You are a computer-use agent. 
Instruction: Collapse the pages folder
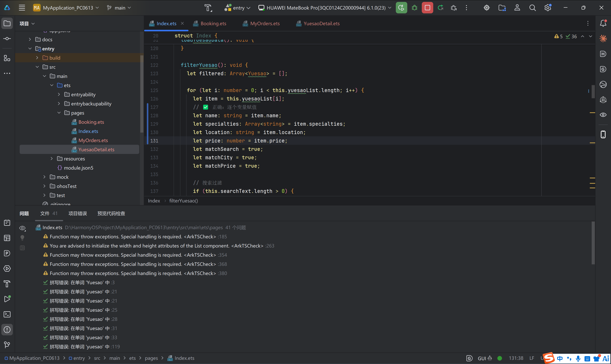point(59,113)
